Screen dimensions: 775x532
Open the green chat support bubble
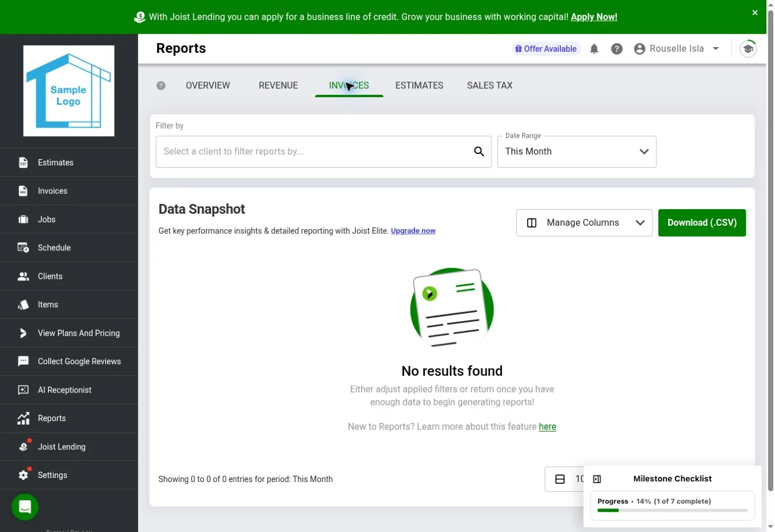25,507
